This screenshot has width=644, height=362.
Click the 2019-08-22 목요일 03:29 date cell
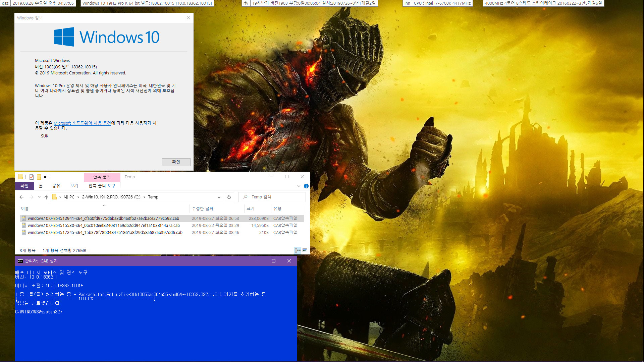click(x=215, y=226)
